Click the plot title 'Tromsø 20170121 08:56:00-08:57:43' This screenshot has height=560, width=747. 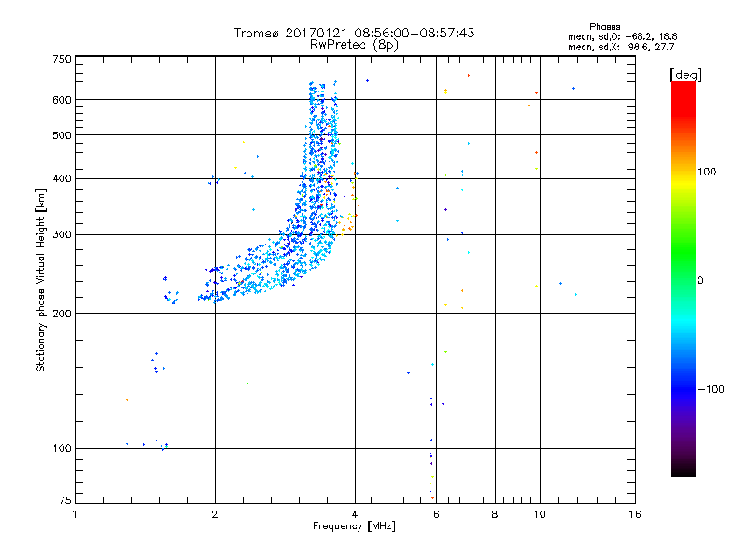coord(354,33)
